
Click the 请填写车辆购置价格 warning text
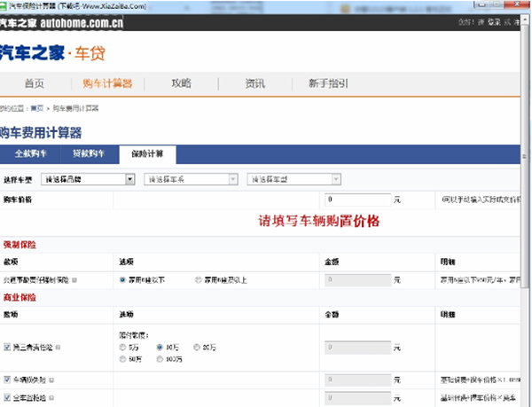click(x=319, y=221)
